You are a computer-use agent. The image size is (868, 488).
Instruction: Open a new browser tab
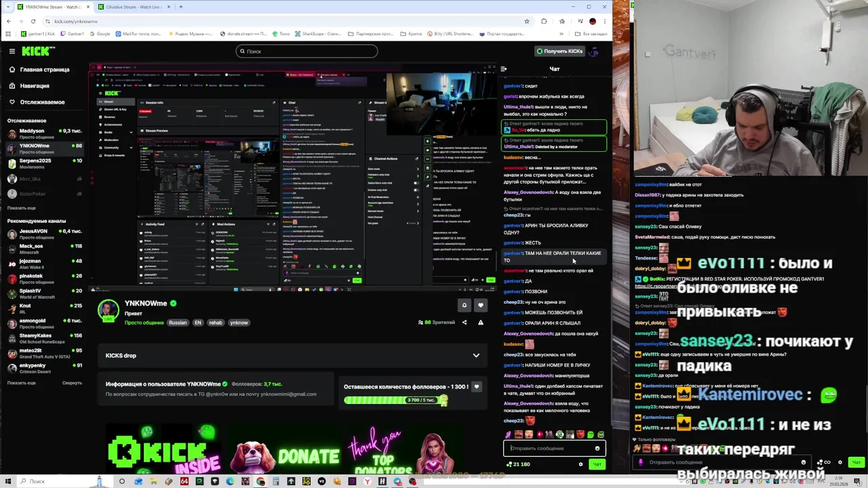[x=181, y=7]
